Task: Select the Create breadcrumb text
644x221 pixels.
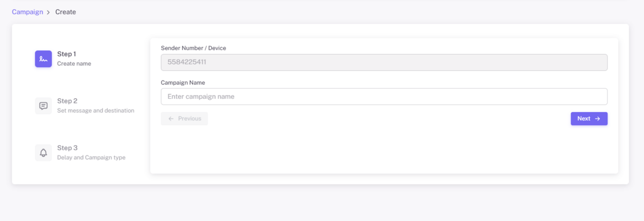Action: click(65, 12)
